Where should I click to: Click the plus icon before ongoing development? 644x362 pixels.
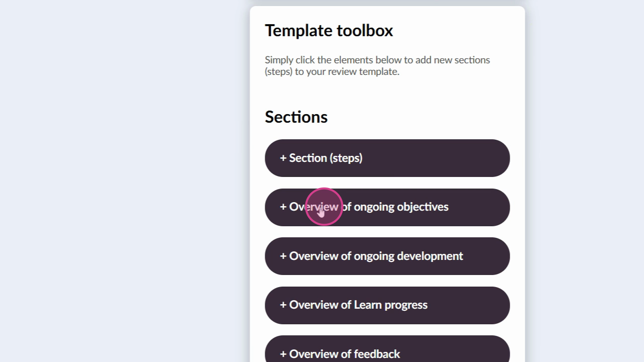pyautogui.click(x=283, y=256)
